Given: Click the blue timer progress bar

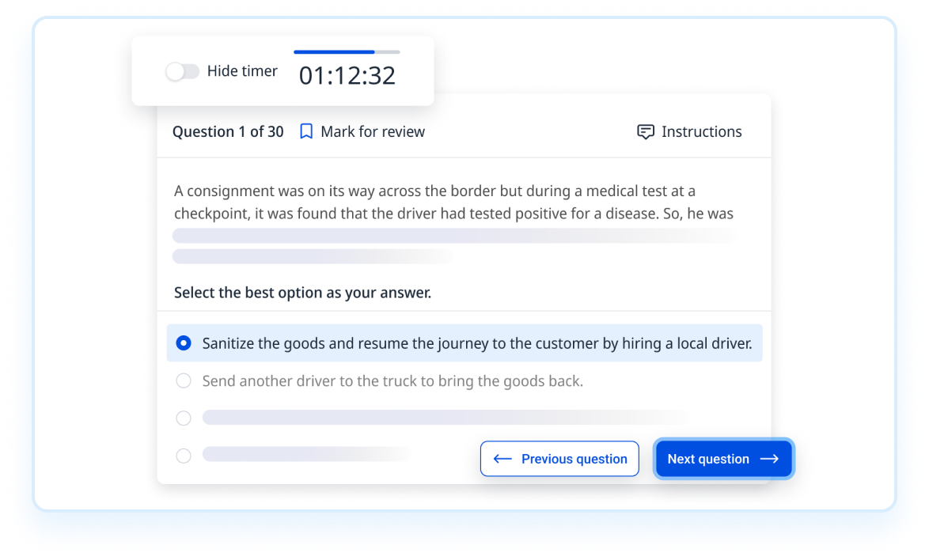Looking at the screenshot, I should coord(334,52).
